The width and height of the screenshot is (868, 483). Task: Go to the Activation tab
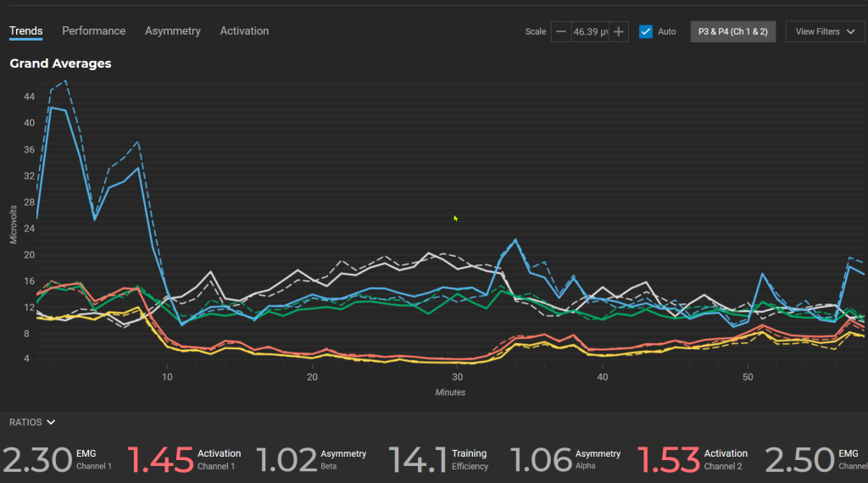[244, 31]
